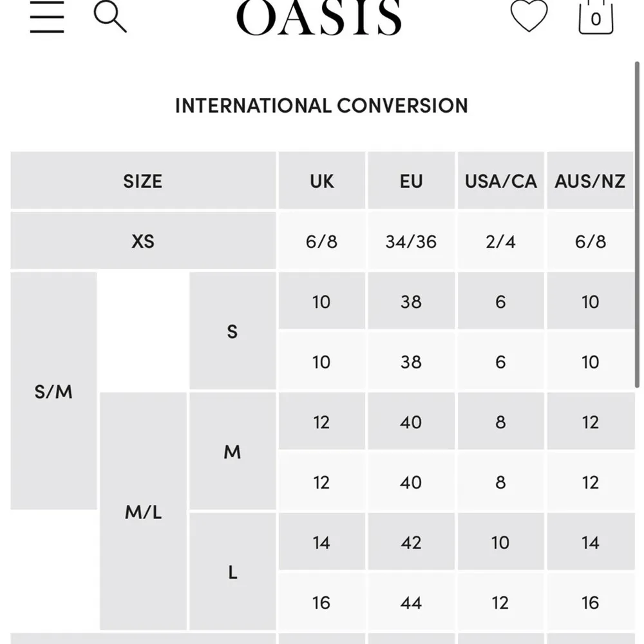This screenshot has width=644, height=644.
Task: Open the hamburger navigation menu
Action: [47, 17]
